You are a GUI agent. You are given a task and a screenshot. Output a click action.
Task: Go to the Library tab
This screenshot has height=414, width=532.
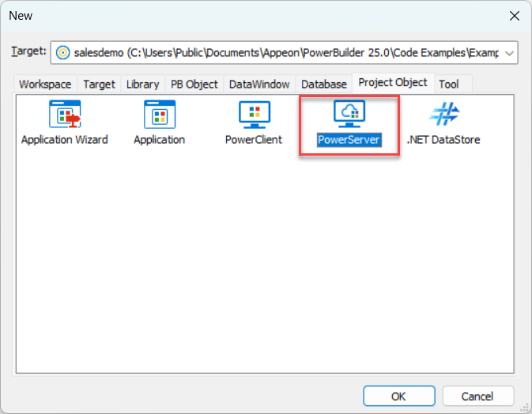coord(142,84)
